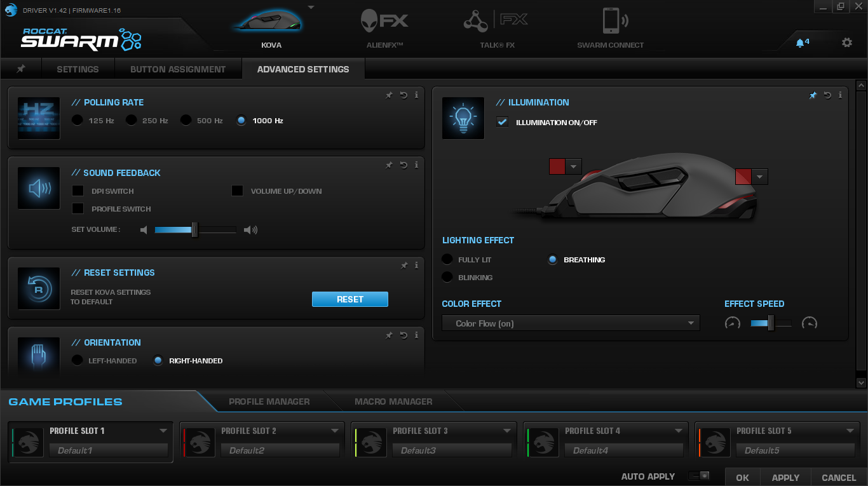Image resolution: width=868 pixels, height=486 pixels.
Task: Select Left-Handed orientation
Action: tap(77, 360)
